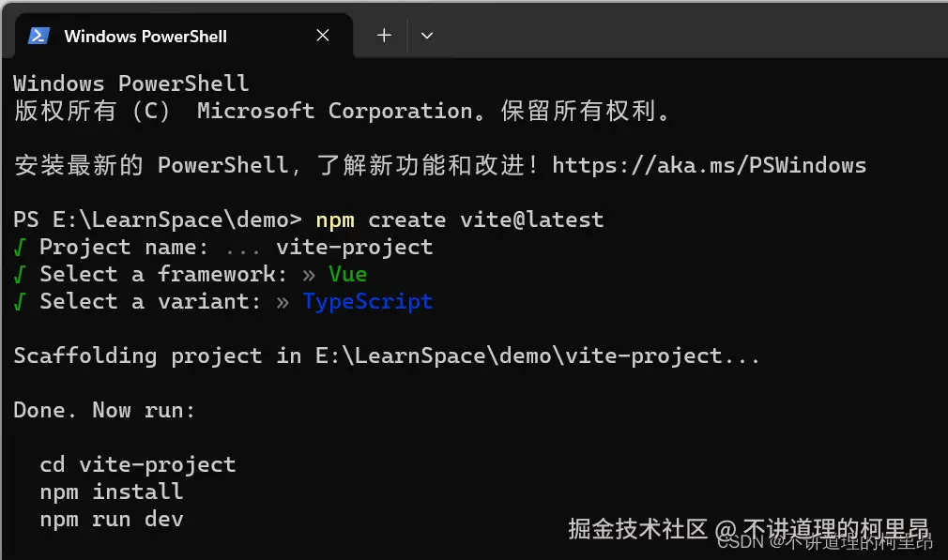
Task: Click the checkmark beside Project name
Action: [x=20, y=247]
